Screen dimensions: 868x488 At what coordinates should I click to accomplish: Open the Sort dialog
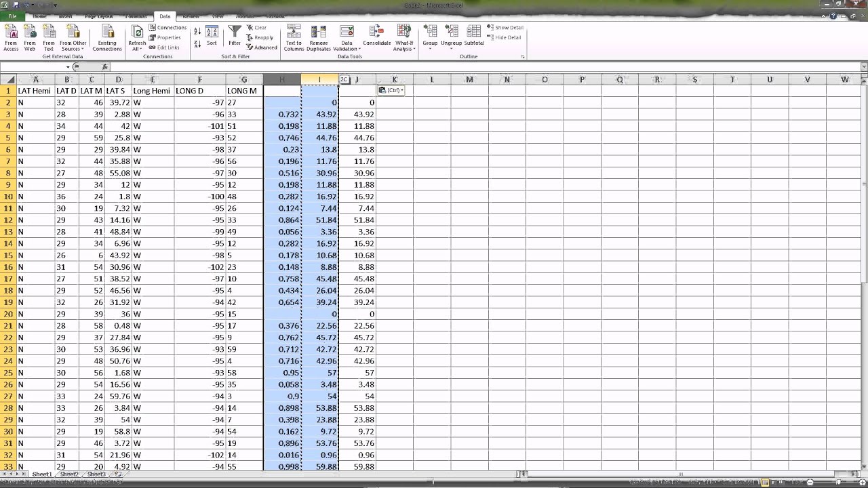point(212,37)
